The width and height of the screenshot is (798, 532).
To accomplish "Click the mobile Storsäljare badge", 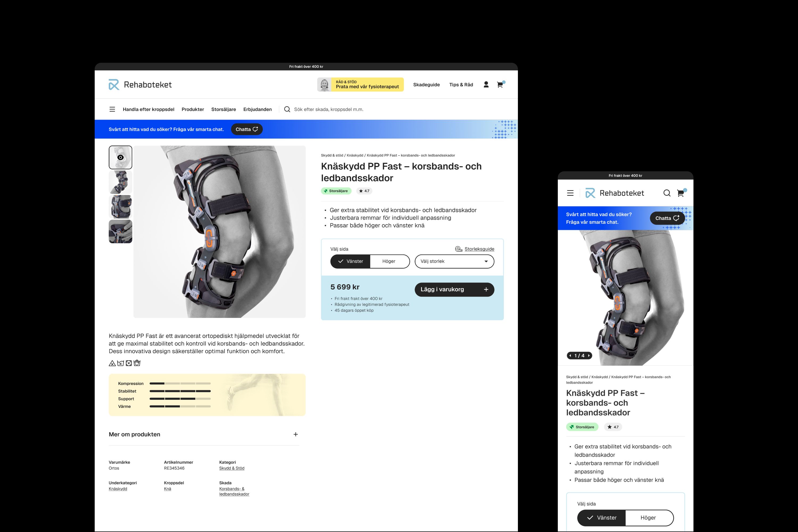I will [582, 427].
